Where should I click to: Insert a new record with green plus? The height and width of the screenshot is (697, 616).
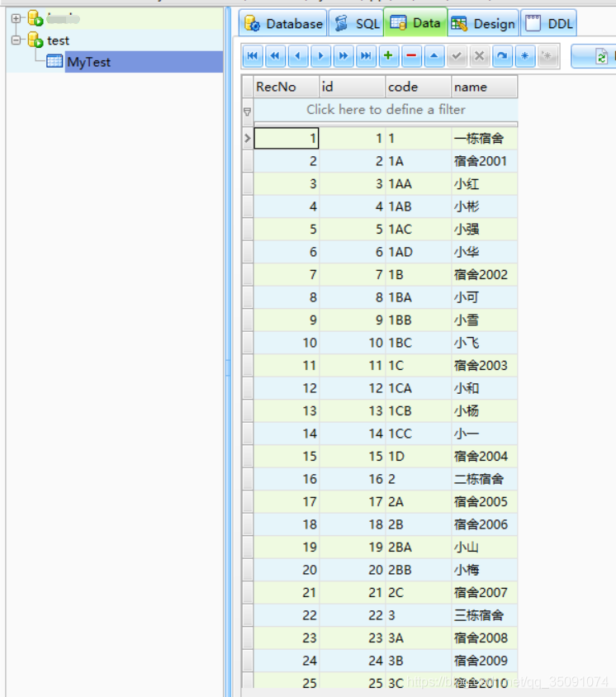(x=388, y=56)
